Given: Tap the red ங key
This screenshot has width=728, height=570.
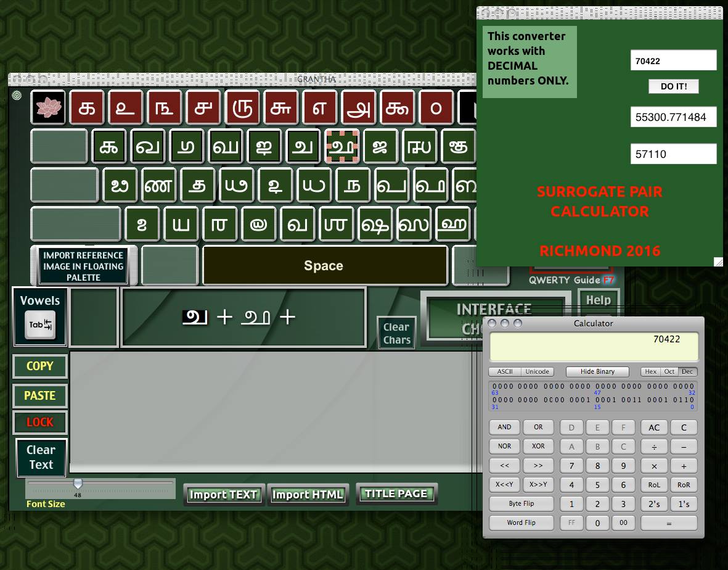Looking at the screenshot, I should tap(165, 108).
